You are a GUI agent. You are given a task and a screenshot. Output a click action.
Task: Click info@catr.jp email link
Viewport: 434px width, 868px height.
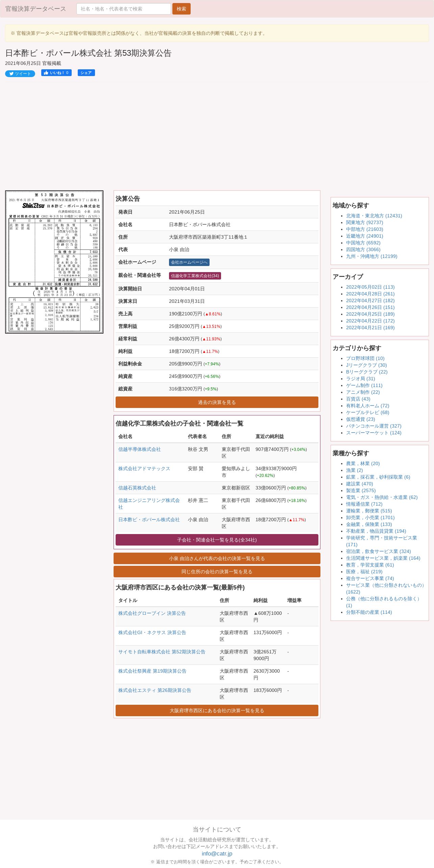pos(217,853)
